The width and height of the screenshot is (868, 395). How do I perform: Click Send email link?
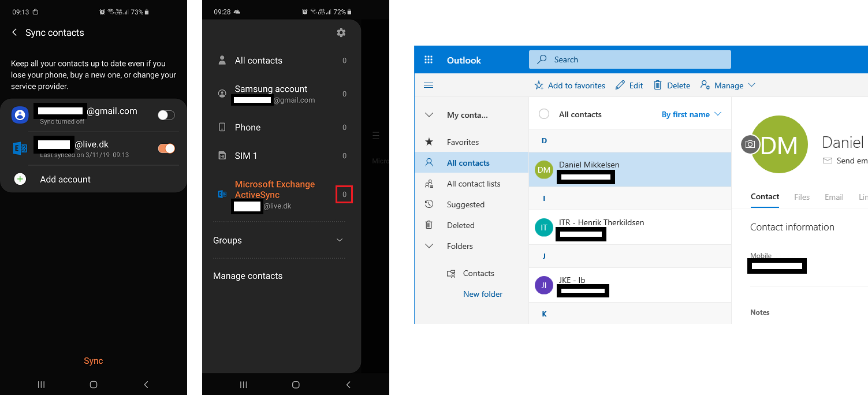845,161
